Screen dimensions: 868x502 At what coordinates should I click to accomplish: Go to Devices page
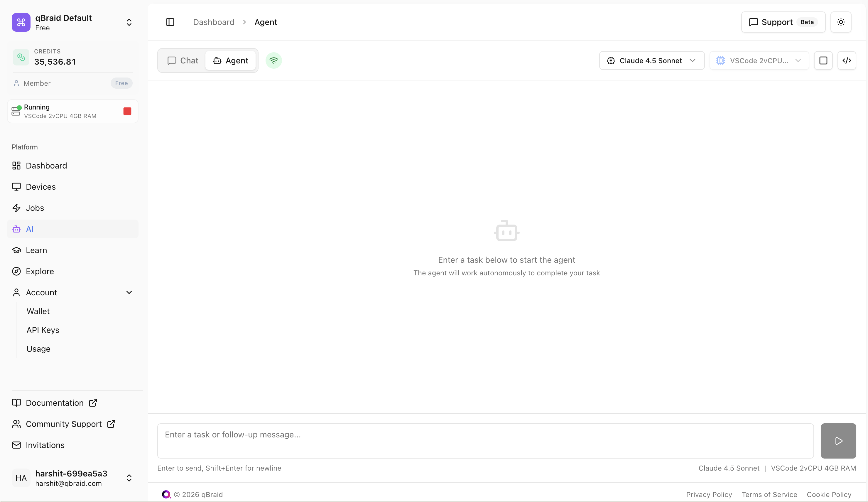(41, 187)
